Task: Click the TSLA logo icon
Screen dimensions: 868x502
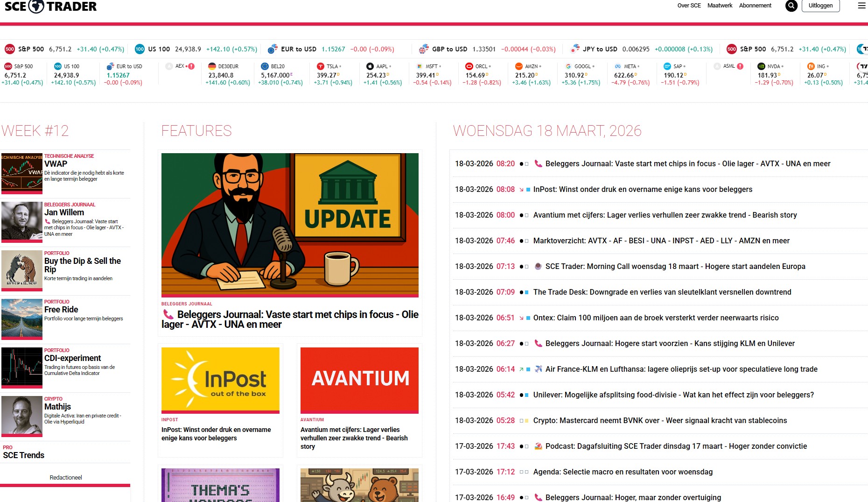Action: tap(321, 66)
